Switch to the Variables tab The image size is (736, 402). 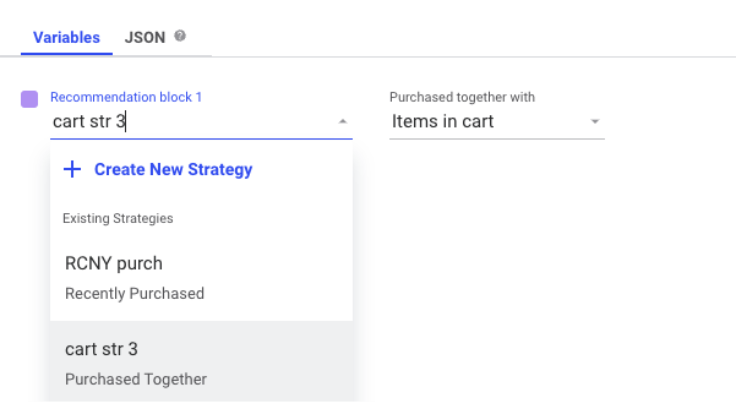[66, 38]
